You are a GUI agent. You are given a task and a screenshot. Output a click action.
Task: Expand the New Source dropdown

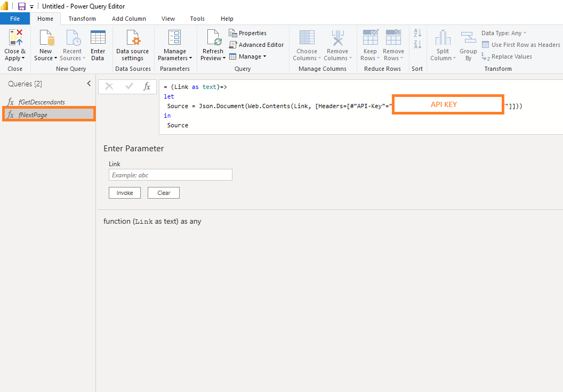[x=55, y=59]
